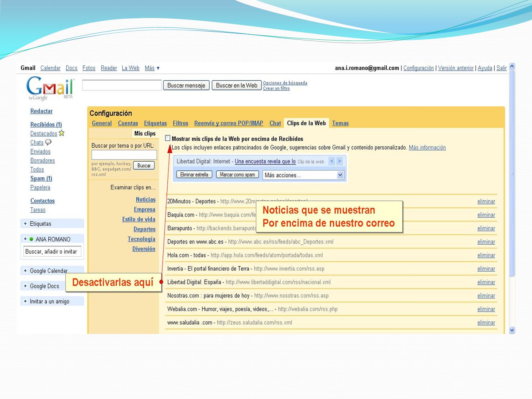Open the Más acciones dropdown

pyautogui.click(x=303, y=175)
